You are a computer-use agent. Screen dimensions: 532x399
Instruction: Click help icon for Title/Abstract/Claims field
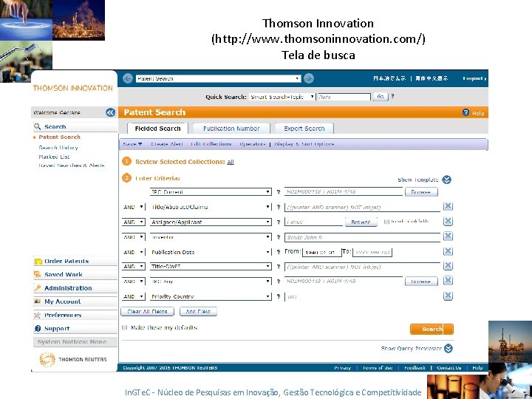(x=279, y=207)
